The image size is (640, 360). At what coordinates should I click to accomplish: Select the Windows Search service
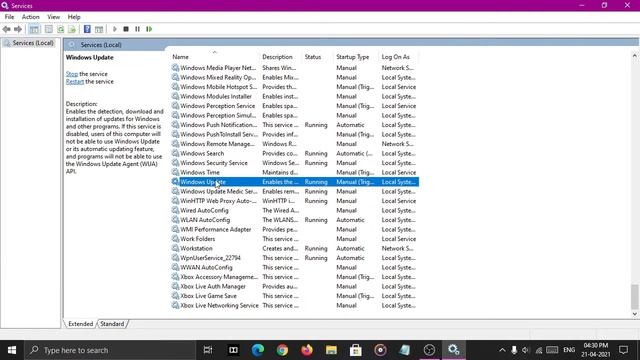point(295,153)
